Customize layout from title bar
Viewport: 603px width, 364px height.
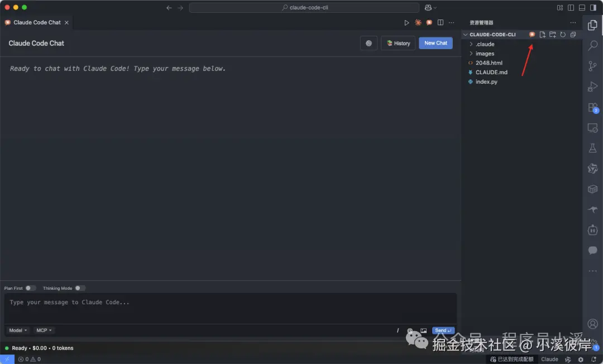tap(560, 8)
